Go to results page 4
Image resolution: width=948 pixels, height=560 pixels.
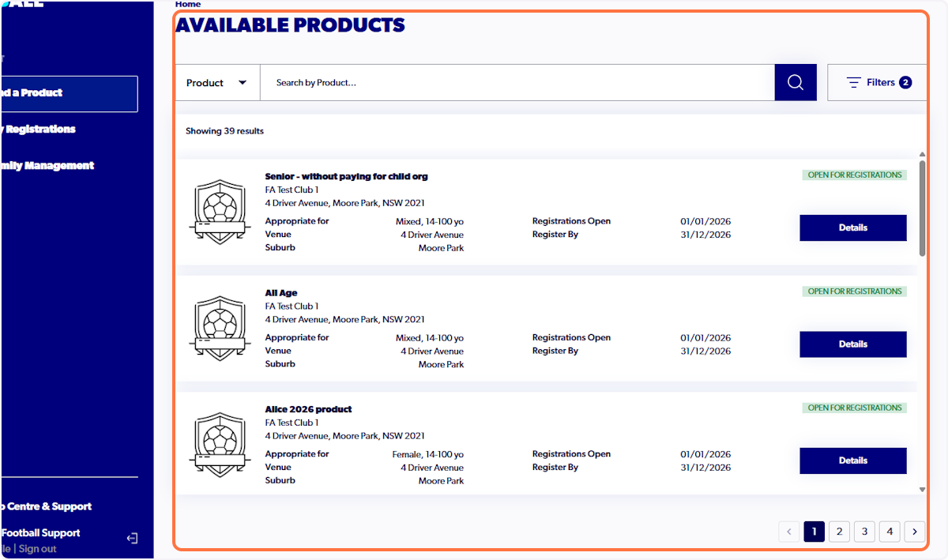(890, 532)
